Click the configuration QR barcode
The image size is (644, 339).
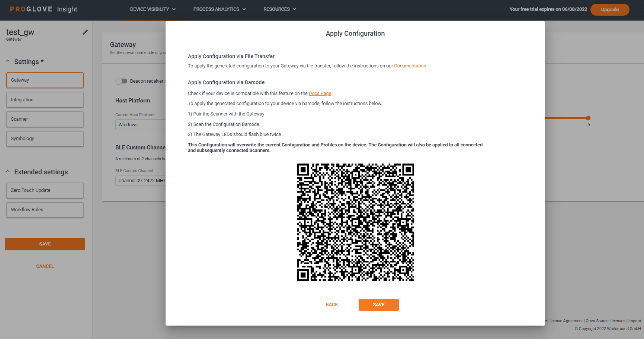pyautogui.click(x=355, y=222)
